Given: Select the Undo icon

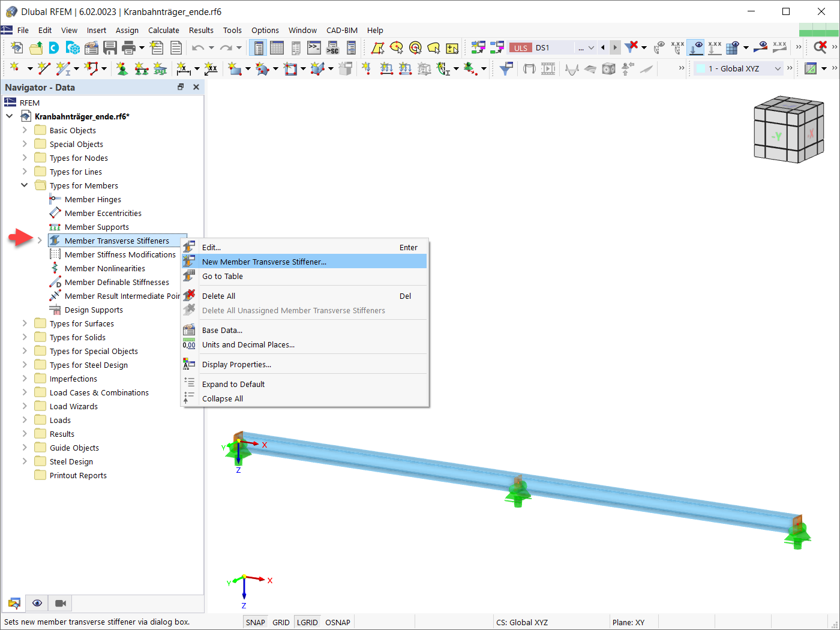Looking at the screenshot, I should 199,47.
